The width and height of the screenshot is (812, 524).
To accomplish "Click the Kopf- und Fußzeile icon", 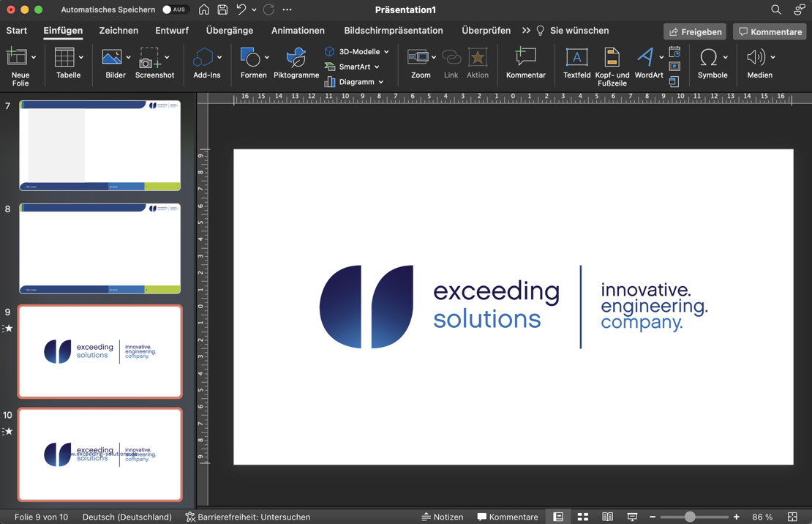I will tap(612, 63).
